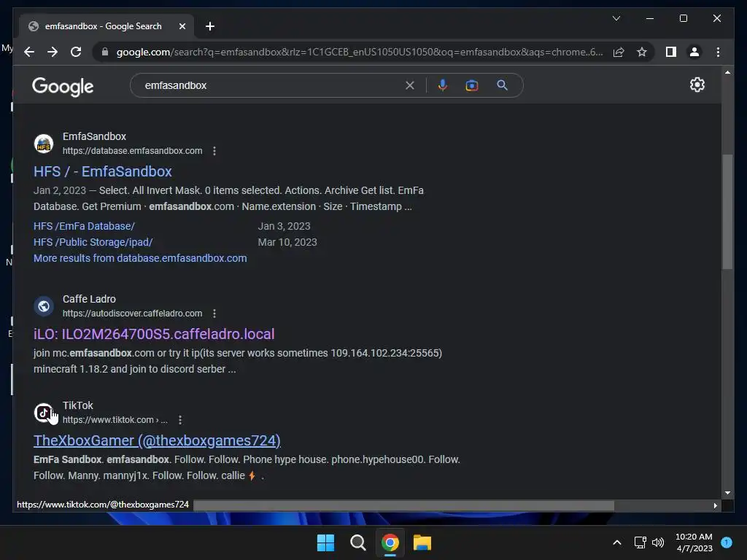Open Chrome's three-dot menu
Viewport: 747px width, 560px height.
[x=718, y=52]
